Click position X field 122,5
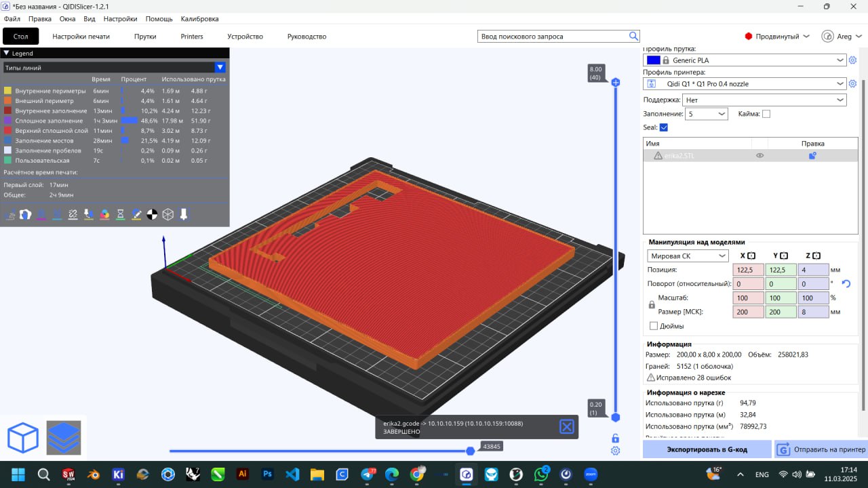The width and height of the screenshot is (868, 488). coord(747,270)
